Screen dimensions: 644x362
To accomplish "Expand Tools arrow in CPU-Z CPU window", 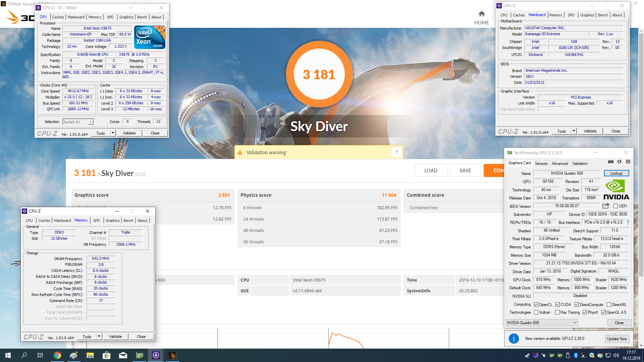I will (x=113, y=133).
